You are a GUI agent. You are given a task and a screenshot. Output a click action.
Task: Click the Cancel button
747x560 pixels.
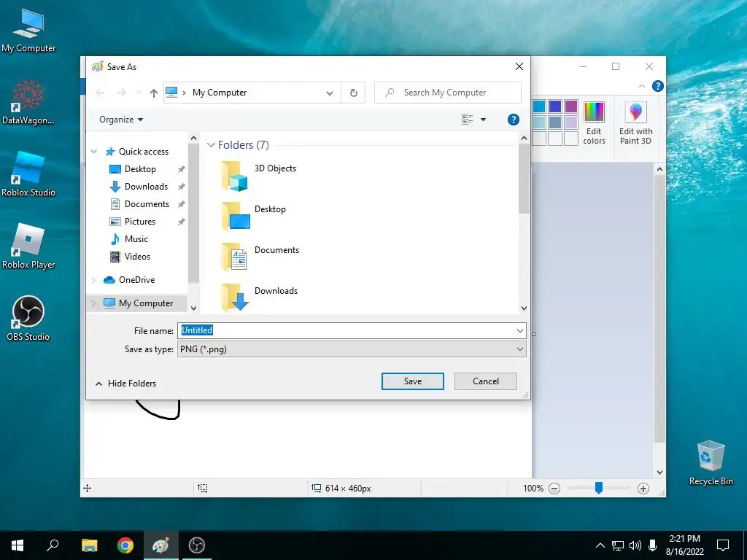click(x=485, y=381)
